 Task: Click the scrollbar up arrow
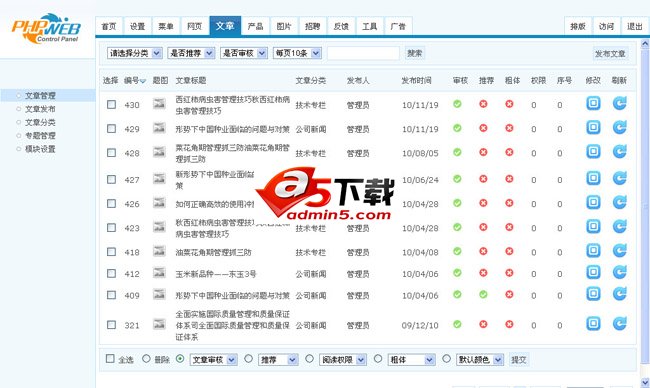(645, 43)
